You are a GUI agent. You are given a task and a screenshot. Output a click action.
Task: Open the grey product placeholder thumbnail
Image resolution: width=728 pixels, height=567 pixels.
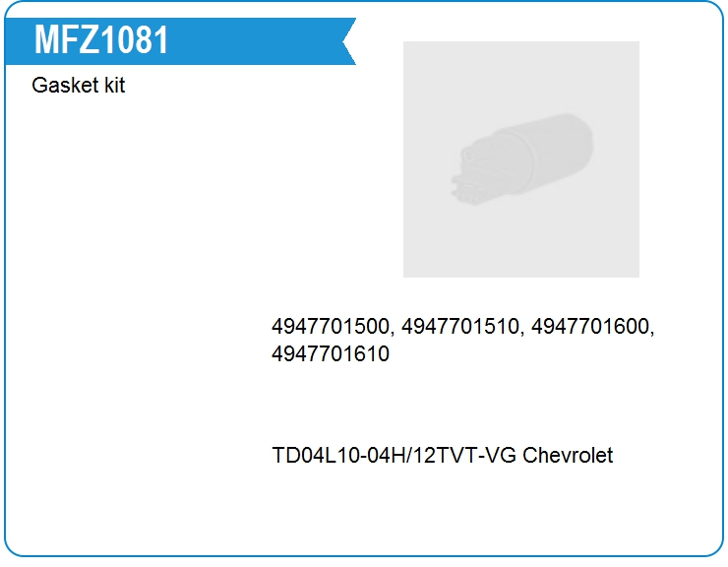click(521, 159)
